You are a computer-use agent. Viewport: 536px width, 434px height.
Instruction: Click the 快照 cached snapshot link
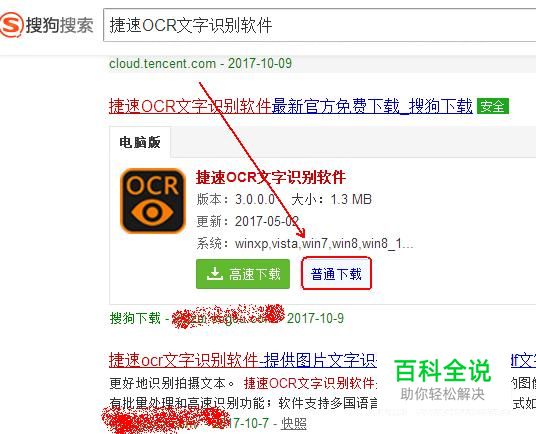point(294,424)
